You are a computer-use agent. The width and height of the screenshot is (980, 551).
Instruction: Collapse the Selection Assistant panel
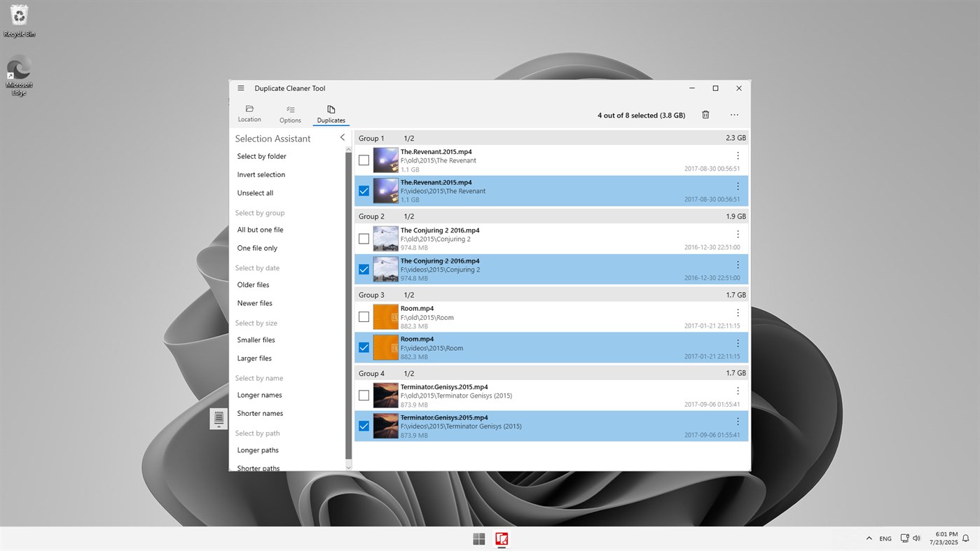(x=342, y=137)
